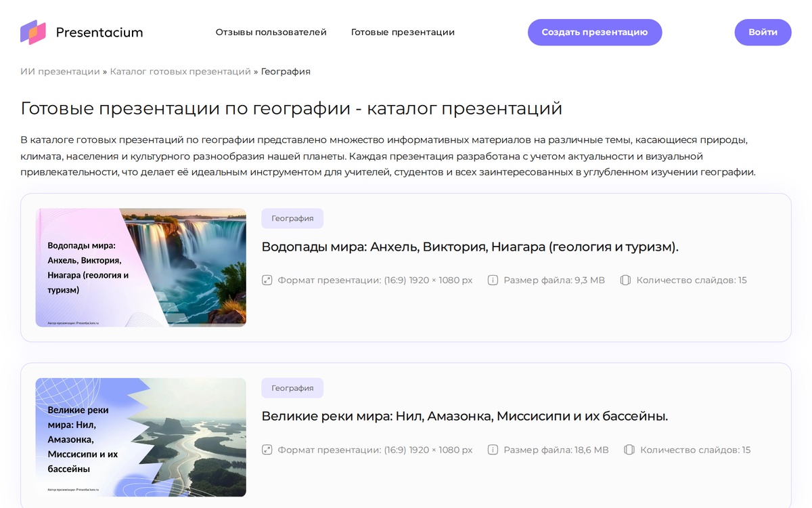
Task: Click slides count icon in Великие реки card
Action: pyautogui.click(x=629, y=450)
